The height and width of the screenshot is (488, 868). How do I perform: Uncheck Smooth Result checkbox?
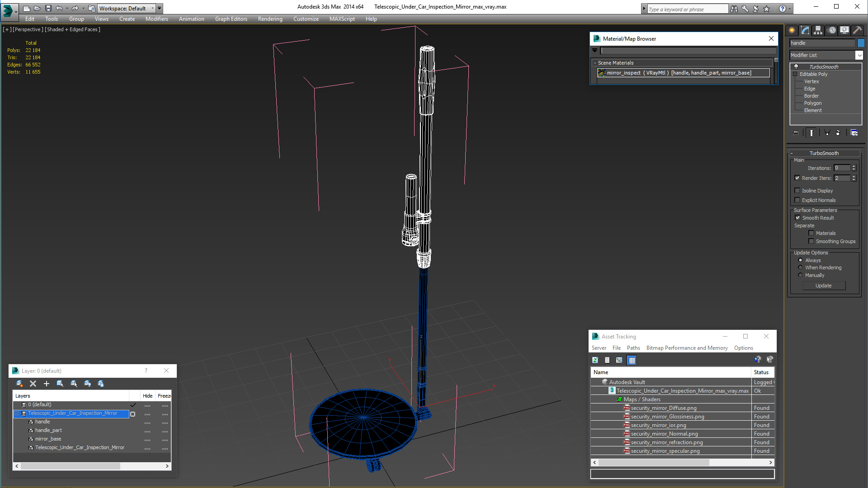(797, 218)
